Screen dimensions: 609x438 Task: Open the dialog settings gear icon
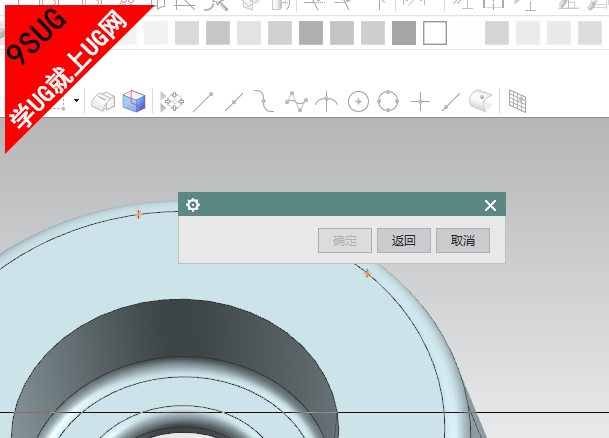(x=193, y=204)
